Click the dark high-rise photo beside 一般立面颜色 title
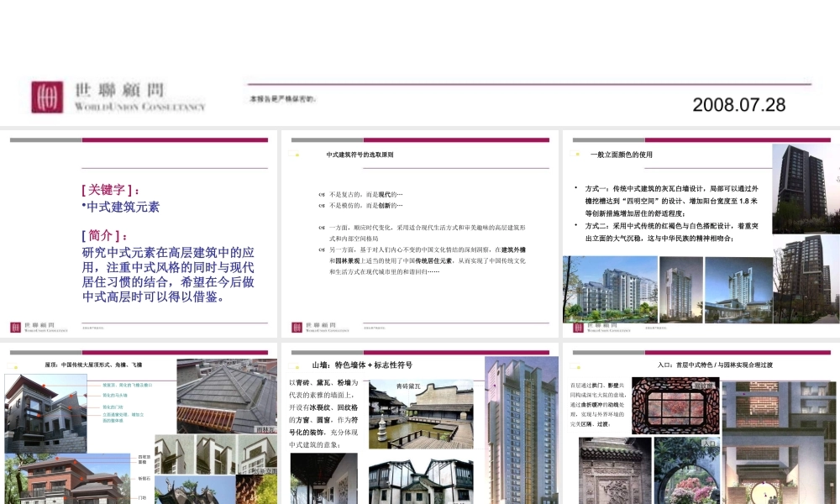The height and width of the screenshot is (504, 840). click(806, 189)
